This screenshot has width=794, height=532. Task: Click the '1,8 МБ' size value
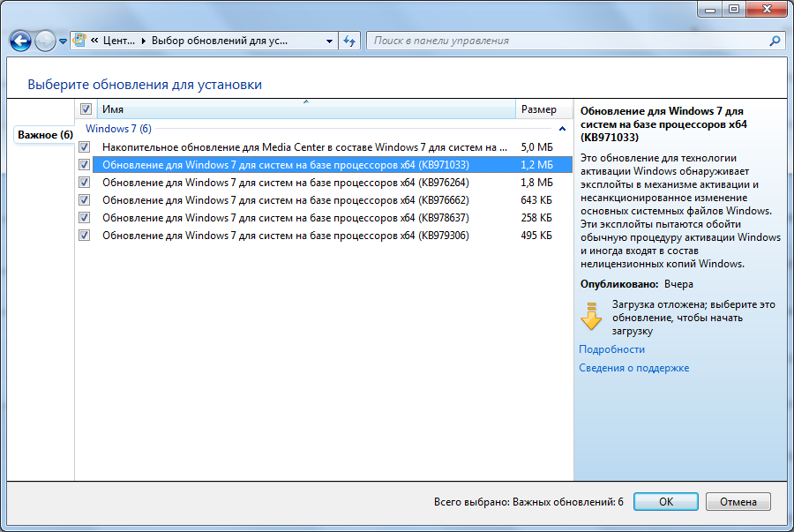(536, 183)
